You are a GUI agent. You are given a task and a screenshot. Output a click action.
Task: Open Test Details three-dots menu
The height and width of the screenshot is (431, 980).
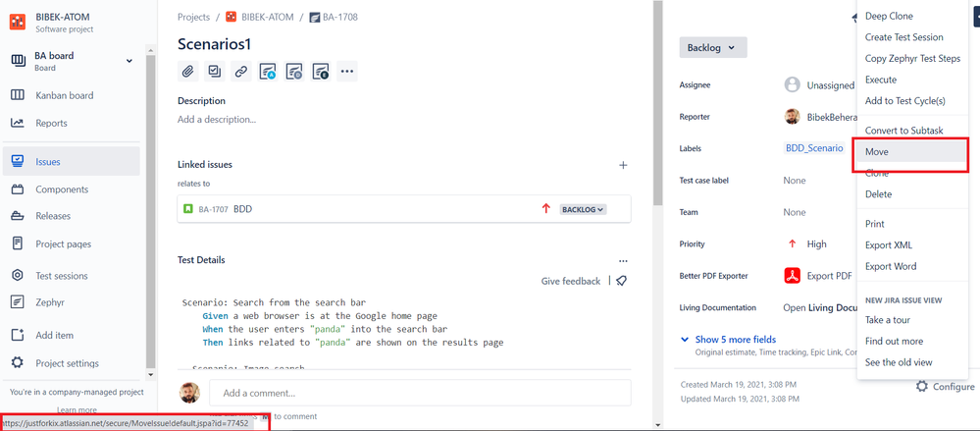(x=623, y=261)
